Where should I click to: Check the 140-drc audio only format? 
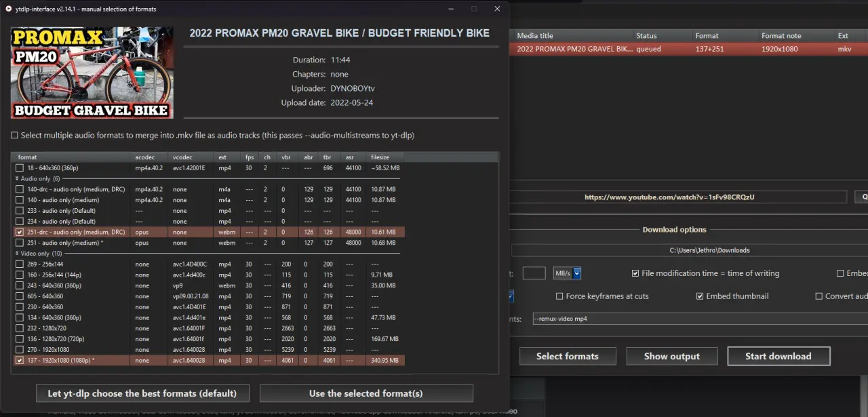click(x=20, y=189)
